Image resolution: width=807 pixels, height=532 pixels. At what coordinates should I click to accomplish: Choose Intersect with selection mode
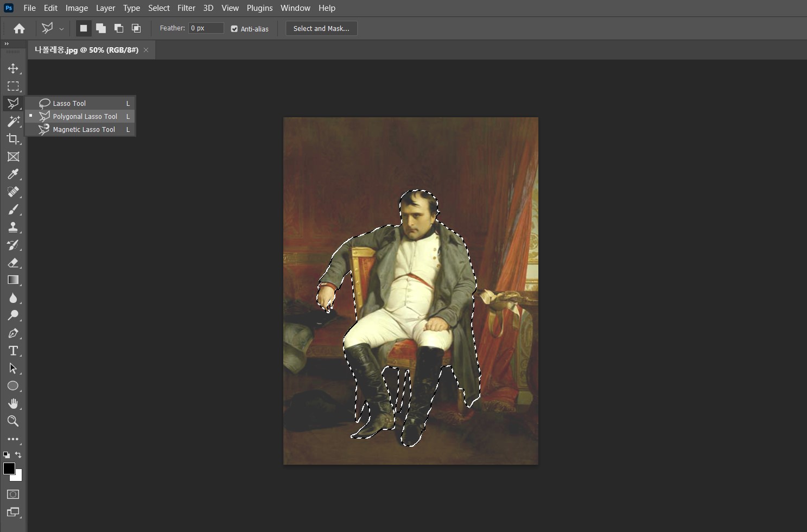point(136,28)
